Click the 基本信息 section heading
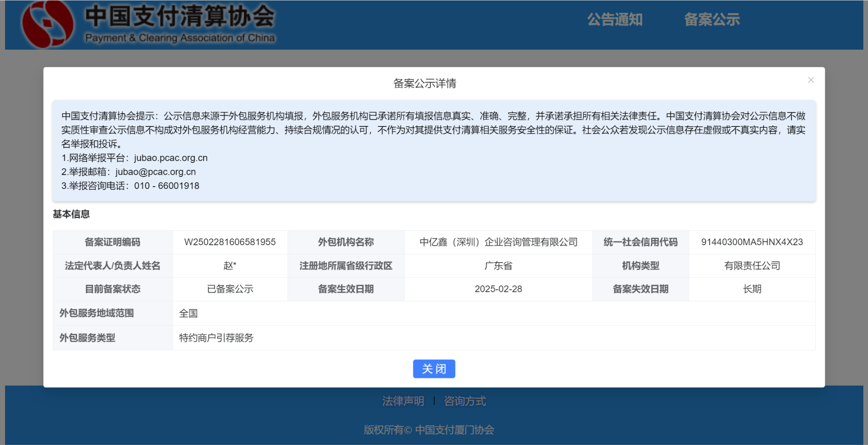Screen dimensions: 868x445 click(x=71, y=214)
